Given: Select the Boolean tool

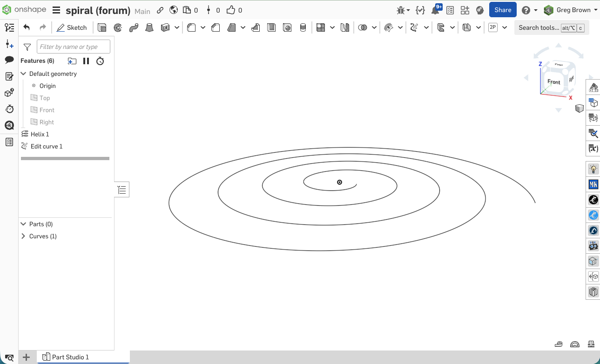Looking at the screenshot, I should click(363, 27).
